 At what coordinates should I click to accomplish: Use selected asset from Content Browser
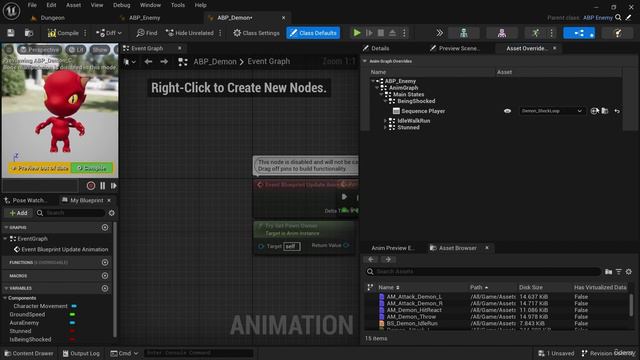click(x=594, y=111)
